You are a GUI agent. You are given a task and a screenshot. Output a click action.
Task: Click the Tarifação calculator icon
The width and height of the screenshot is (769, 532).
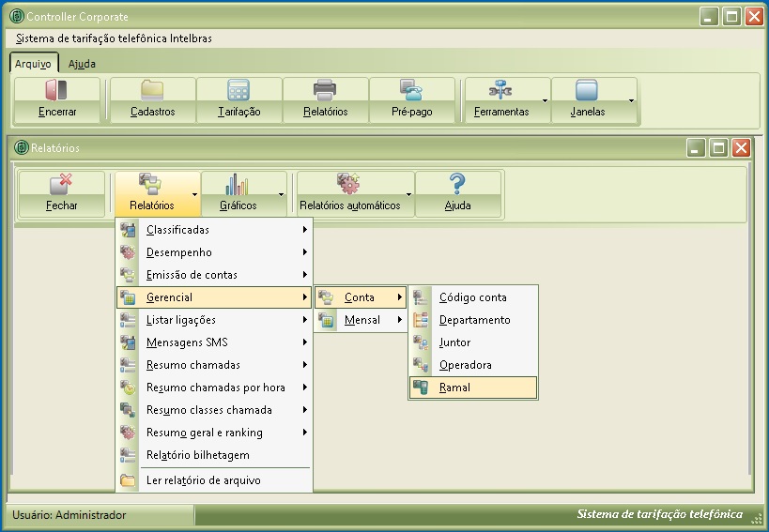click(238, 91)
